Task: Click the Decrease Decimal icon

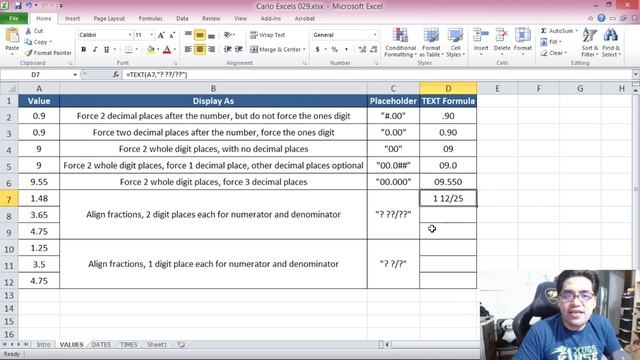Action: pyautogui.click(x=373, y=49)
